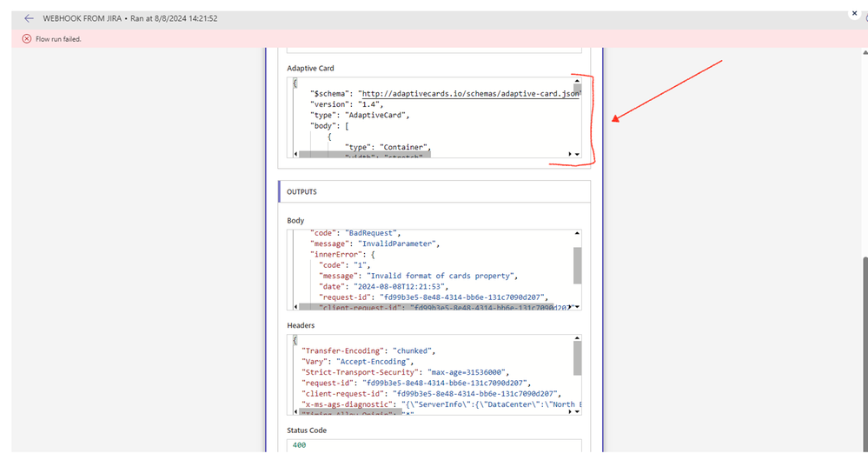Click right arrow of Headers horizontal scrollbar
This screenshot has height=467, width=868.
coord(570,411)
